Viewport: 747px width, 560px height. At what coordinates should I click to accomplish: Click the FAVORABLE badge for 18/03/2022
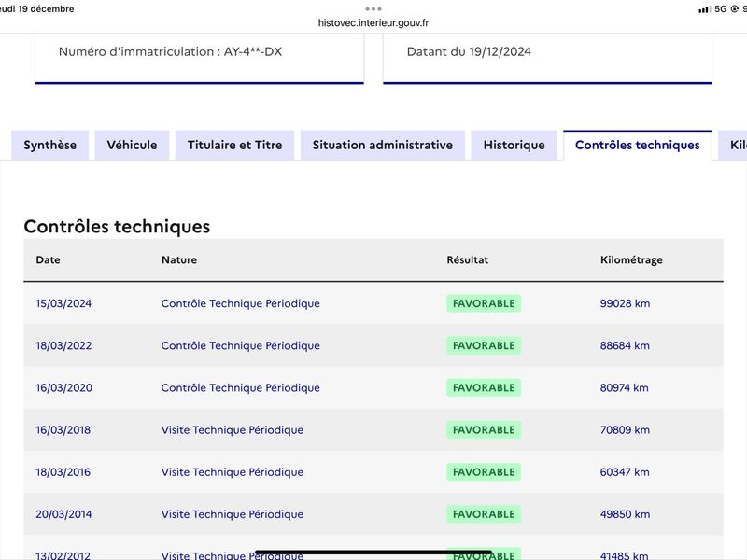(484, 345)
